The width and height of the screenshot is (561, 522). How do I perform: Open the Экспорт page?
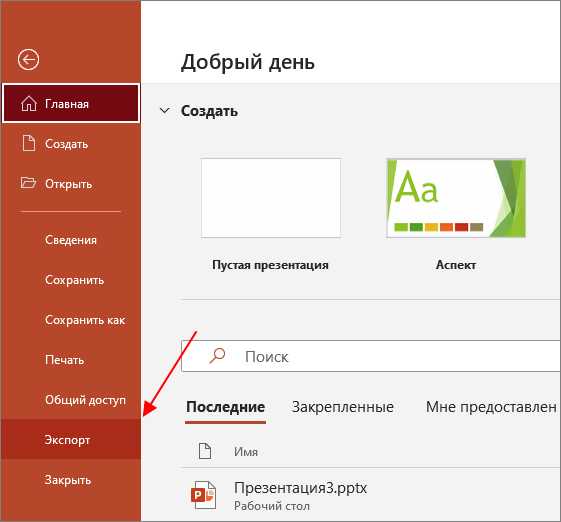click(71, 439)
